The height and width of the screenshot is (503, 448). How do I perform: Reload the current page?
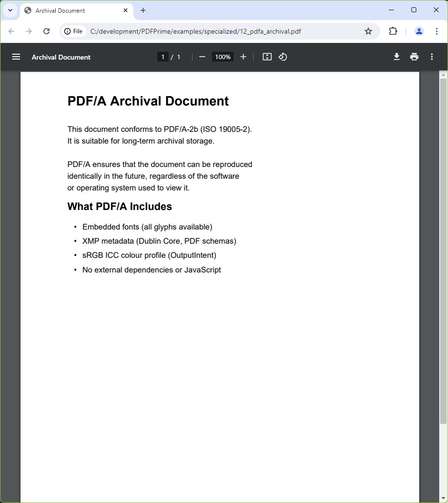(46, 31)
